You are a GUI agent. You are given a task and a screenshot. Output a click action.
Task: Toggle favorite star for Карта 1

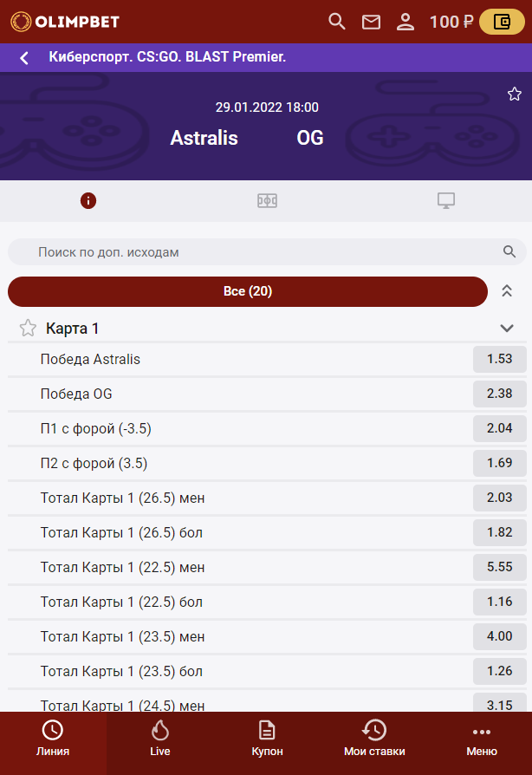pyautogui.click(x=28, y=328)
